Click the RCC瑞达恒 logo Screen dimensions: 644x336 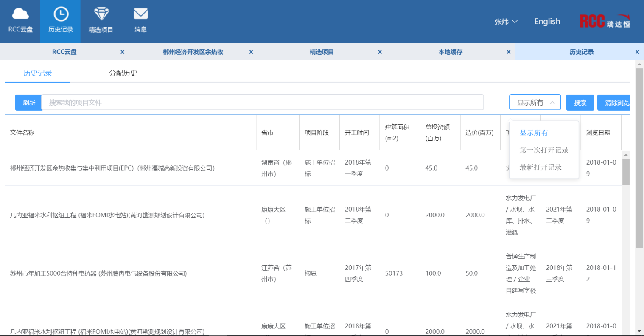click(x=605, y=21)
